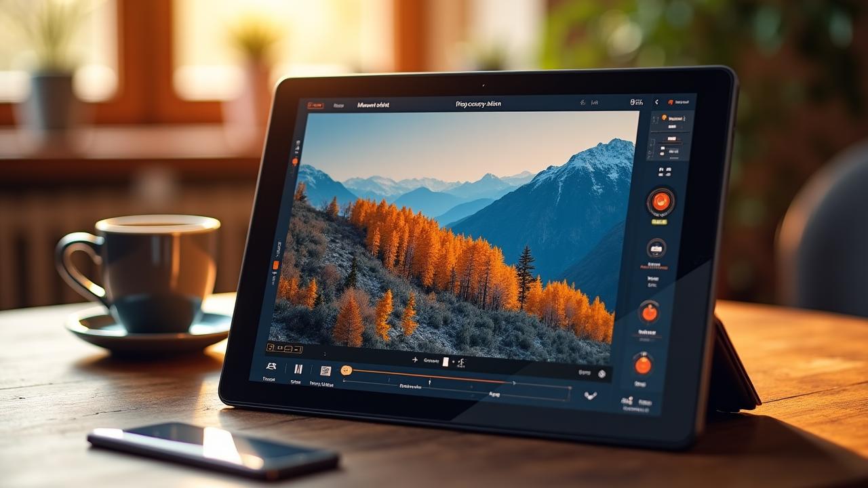The height and width of the screenshot is (488, 868).
Task: Tap the bottom orange adjustment knob
Action: coord(643,365)
